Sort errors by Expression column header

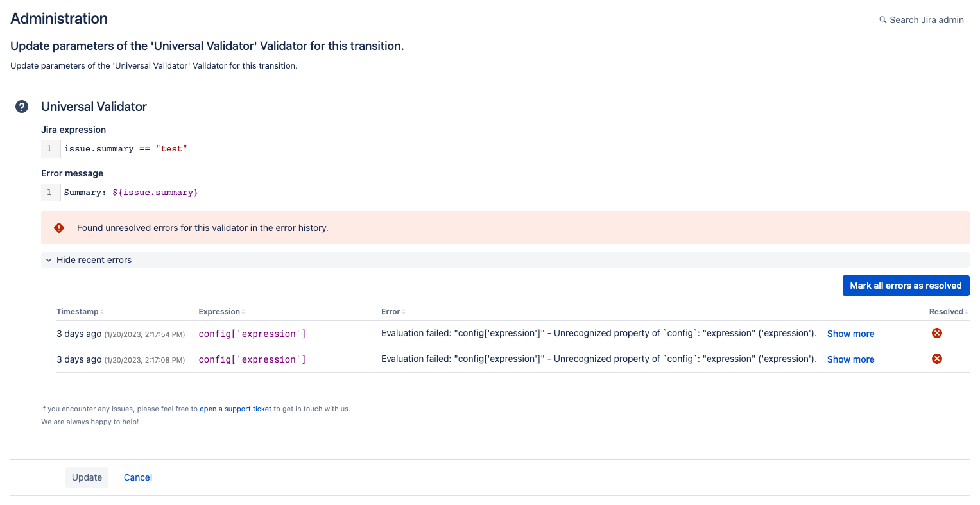(221, 312)
